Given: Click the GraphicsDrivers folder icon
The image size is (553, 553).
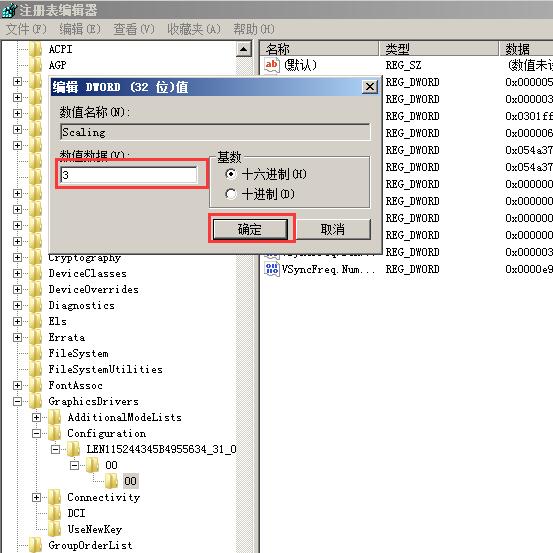Looking at the screenshot, I should click(35, 401).
